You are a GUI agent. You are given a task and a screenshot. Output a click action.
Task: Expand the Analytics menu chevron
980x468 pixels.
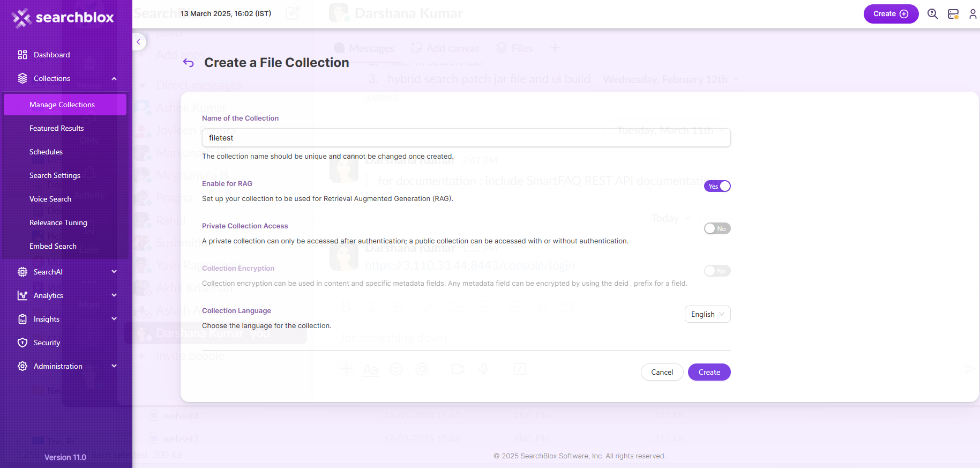point(114,295)
